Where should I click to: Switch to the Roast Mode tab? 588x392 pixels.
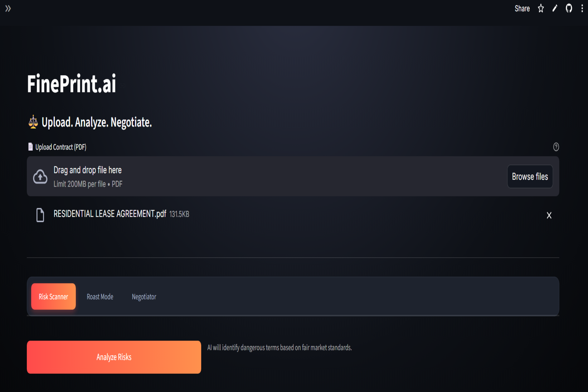(100, 297)
